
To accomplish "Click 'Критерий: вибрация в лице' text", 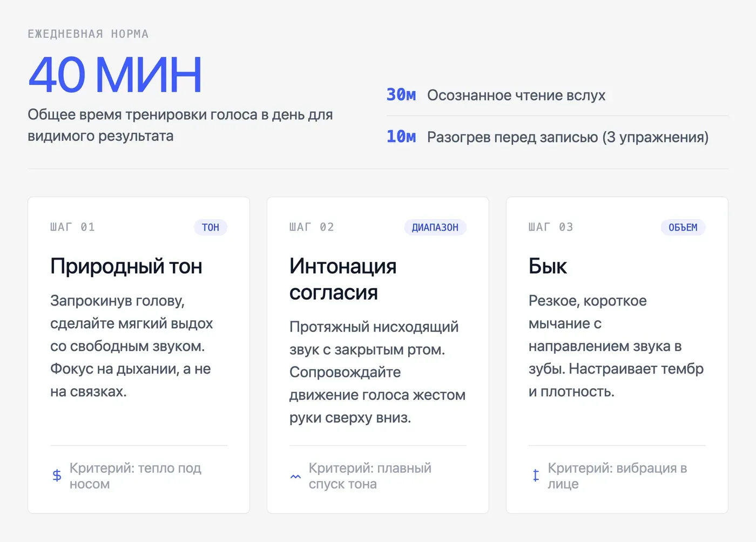I will [x=617, y=476].
